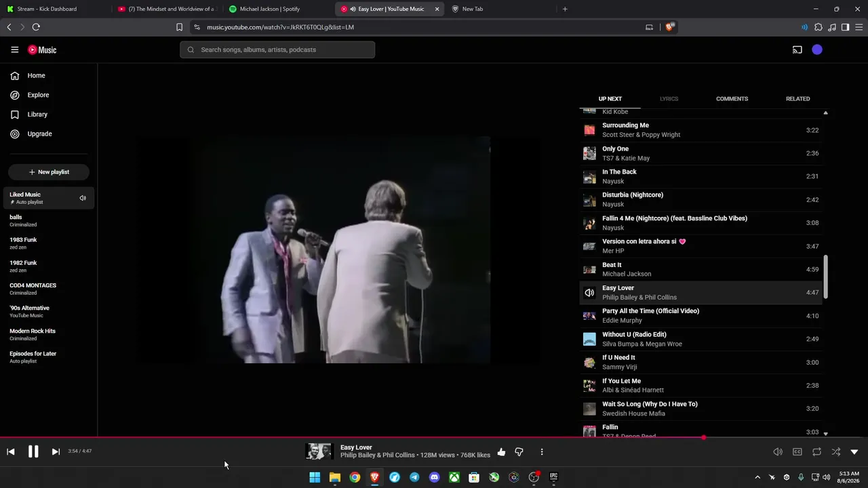The height and width of the screenshot is (488, 868).
Task: Click the Easy Lover thumbnail in the player bar
Action: [319, 451]
